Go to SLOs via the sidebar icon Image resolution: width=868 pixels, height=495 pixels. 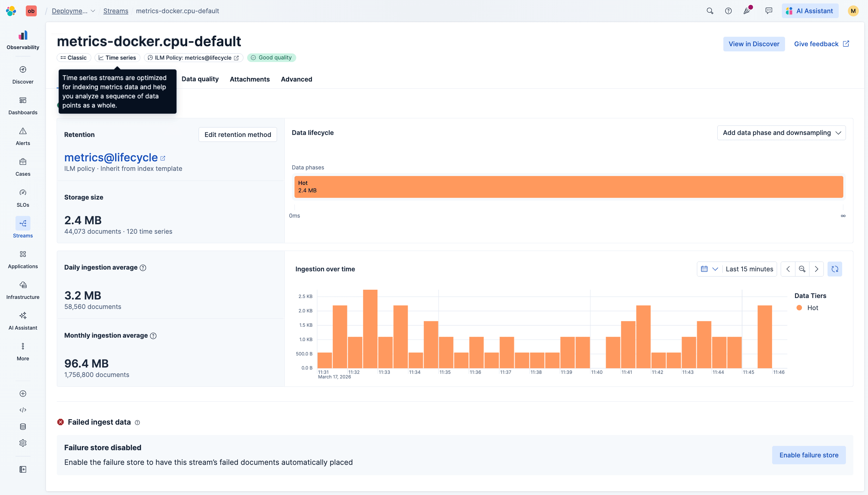(x=23, y=195)
